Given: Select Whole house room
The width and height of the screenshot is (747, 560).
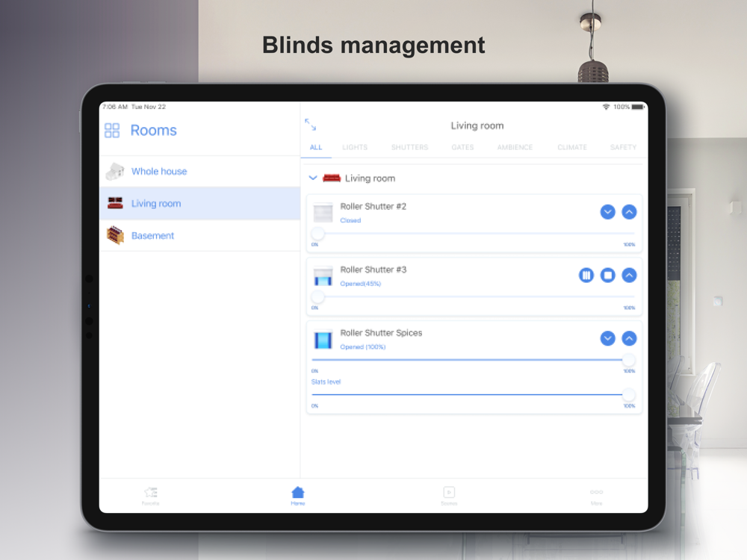Looking at the screenshot, I should click(x=199, y=172).
